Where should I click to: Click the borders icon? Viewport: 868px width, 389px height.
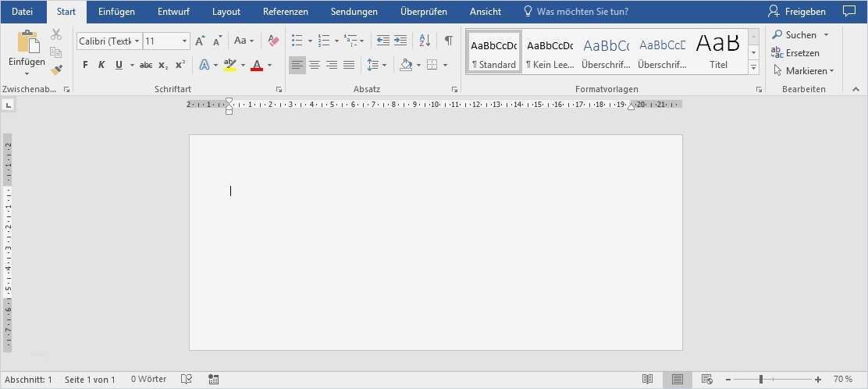coord(432,66)
